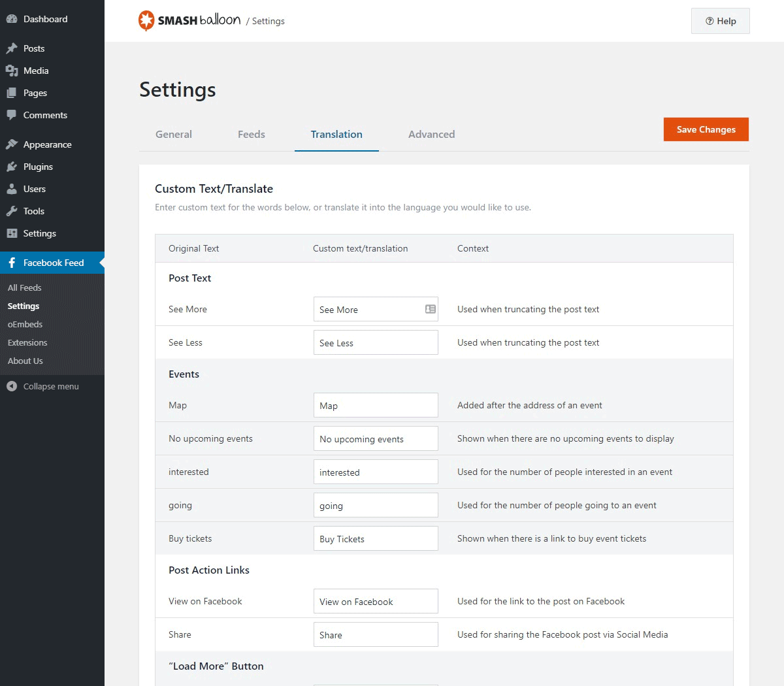The height and width of the screenshot is (686, 784).
Task: Select the Advanced tab
Action: [431, 135]
